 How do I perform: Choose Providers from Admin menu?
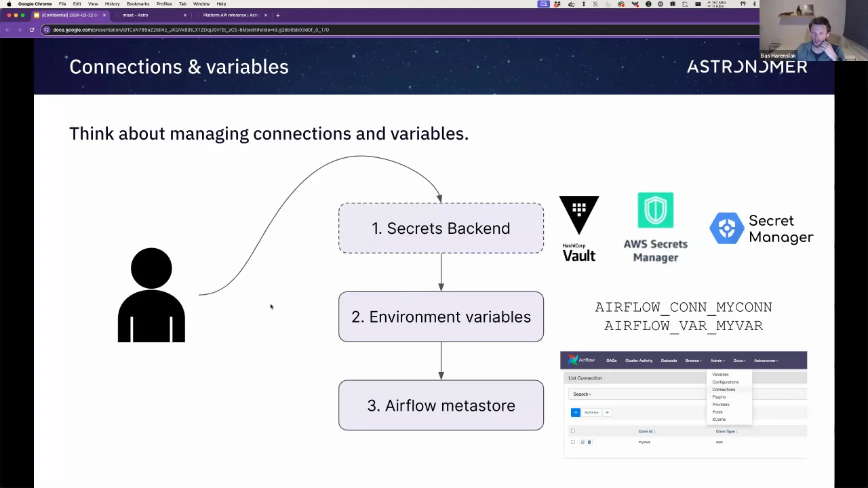click(x=721, y=405)
